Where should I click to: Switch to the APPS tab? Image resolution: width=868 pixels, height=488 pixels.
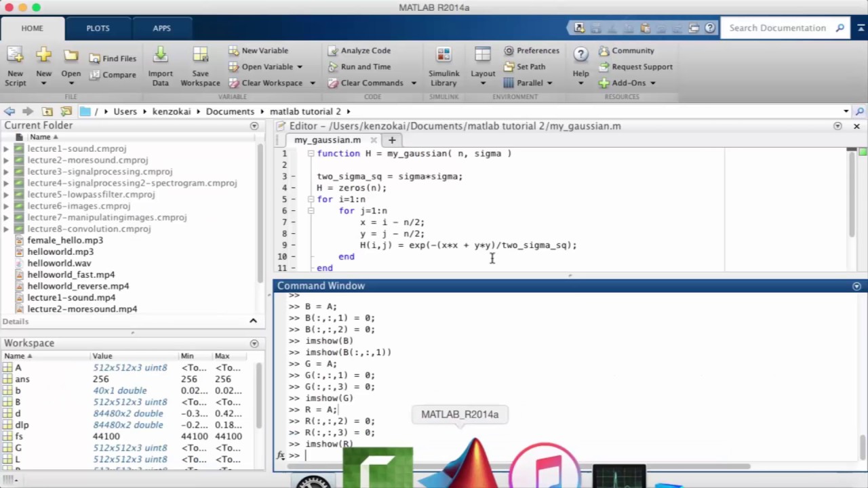click(161, 28)
